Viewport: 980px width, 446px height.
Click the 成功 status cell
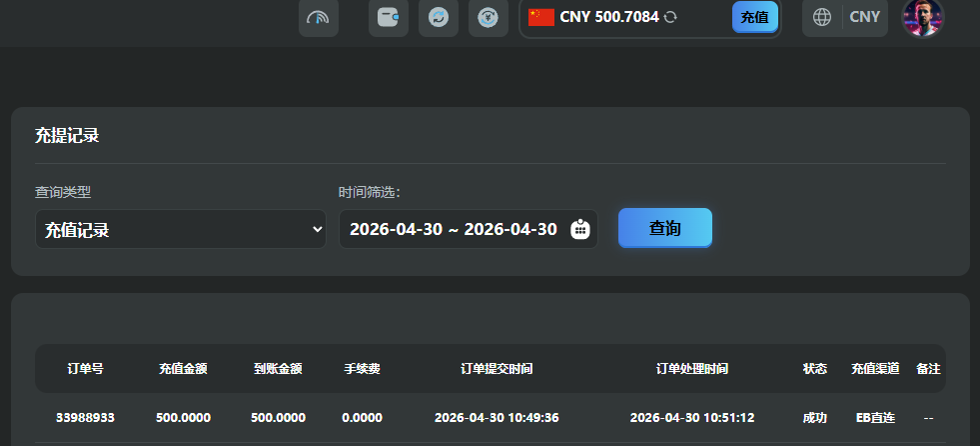coord(815,418)
